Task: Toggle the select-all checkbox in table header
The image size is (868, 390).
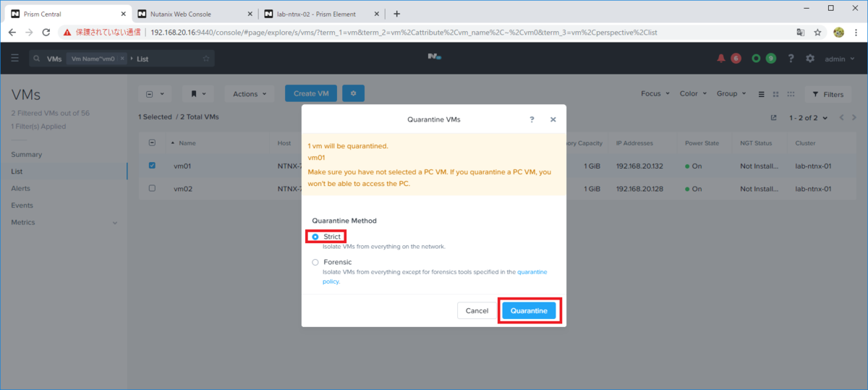Action: click(x=152, y=143)
